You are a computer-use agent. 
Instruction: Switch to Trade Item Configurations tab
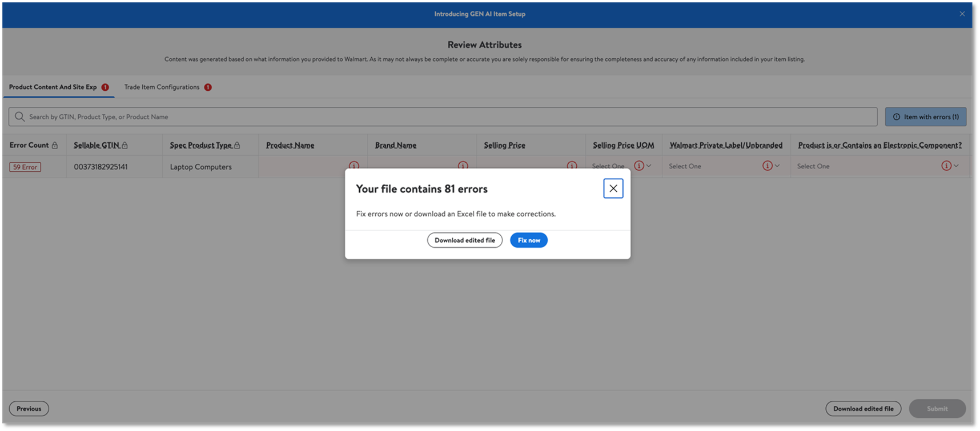(x=168, y=87)
